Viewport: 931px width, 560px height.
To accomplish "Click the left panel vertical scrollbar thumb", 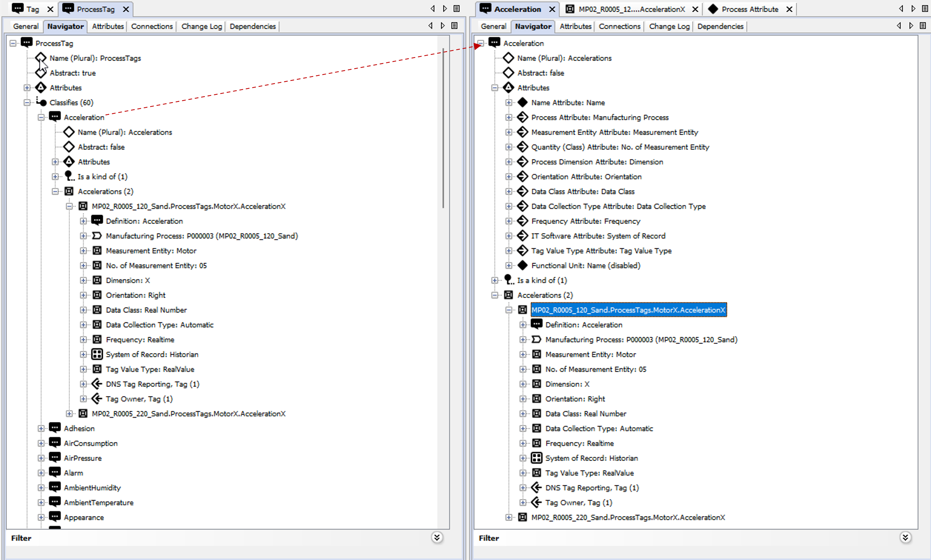I will point(443,128).
